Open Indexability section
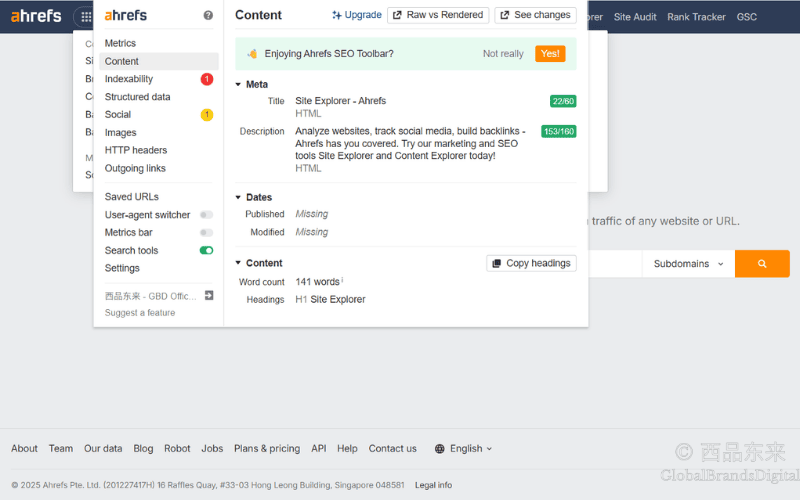Image resolution: width=800 pixels, height=500 pixels. (x=129, y=79)
